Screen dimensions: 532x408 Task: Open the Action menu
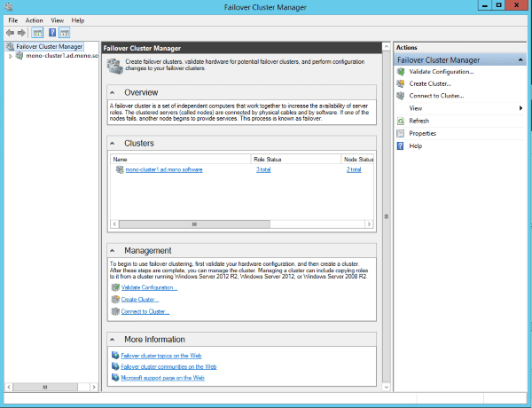coord(34,20)
